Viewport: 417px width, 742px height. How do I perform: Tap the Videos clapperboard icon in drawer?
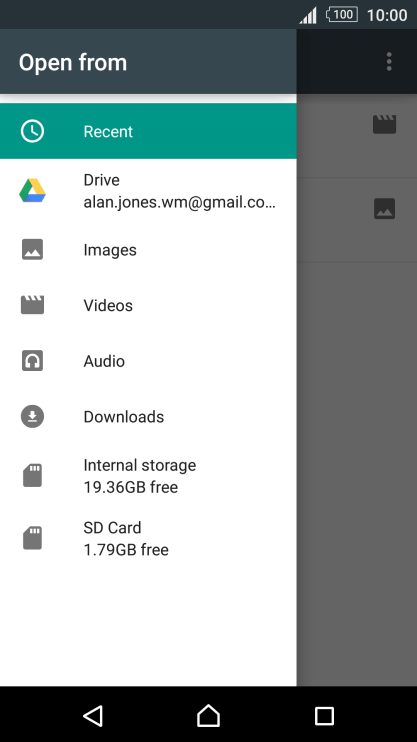32,305
